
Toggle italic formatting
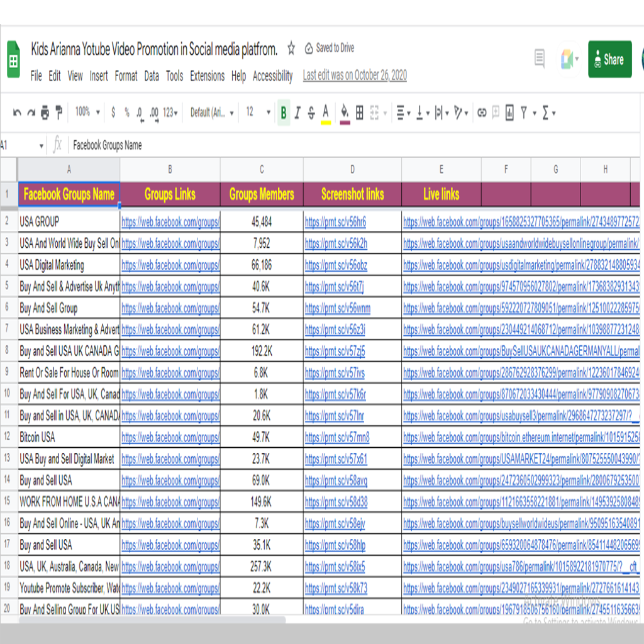click(x=297, y=112)
